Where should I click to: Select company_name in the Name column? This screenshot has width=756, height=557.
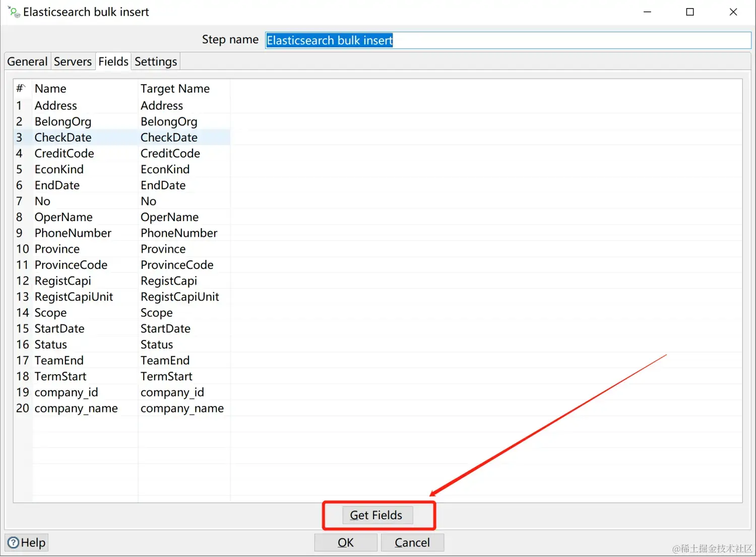tap(85, 408)
